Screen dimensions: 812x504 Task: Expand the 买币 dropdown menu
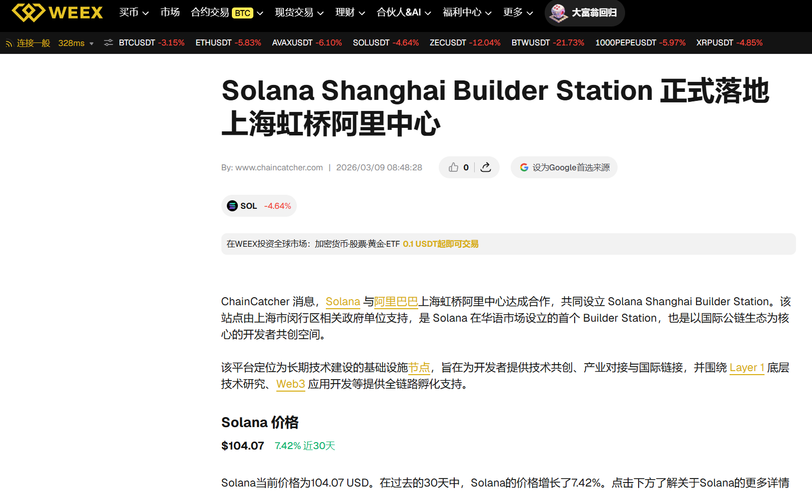(x=134, y=12)
